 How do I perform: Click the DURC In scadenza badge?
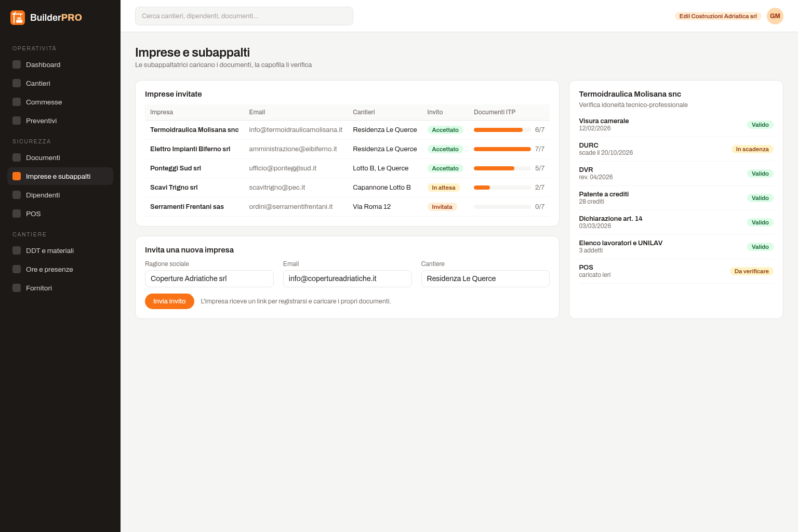tap(752, 149)
